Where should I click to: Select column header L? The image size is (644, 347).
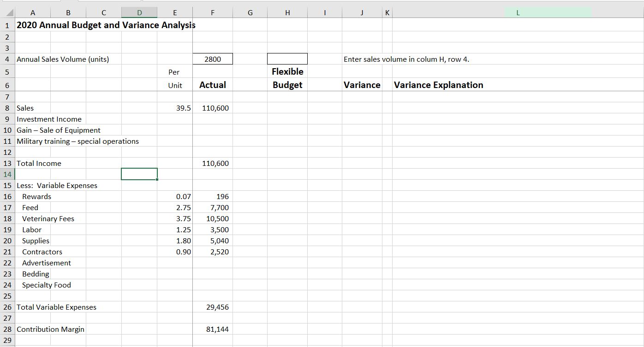(x=518, y=12)
